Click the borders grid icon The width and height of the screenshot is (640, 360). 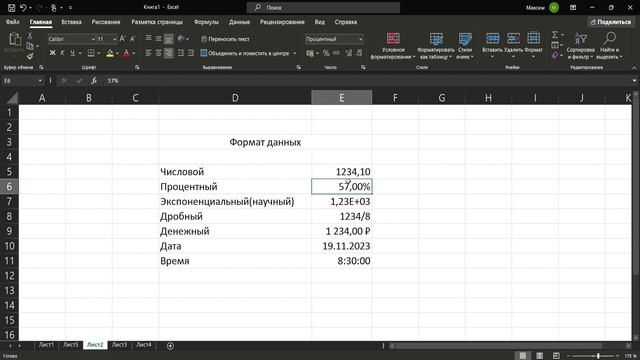[x=91, y=53]
